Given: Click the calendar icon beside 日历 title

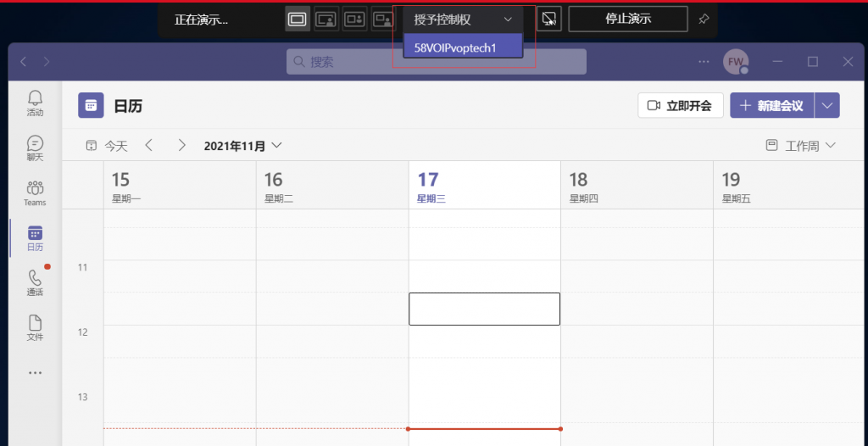Looking at the screenshot, I should (x=91, y=105).
